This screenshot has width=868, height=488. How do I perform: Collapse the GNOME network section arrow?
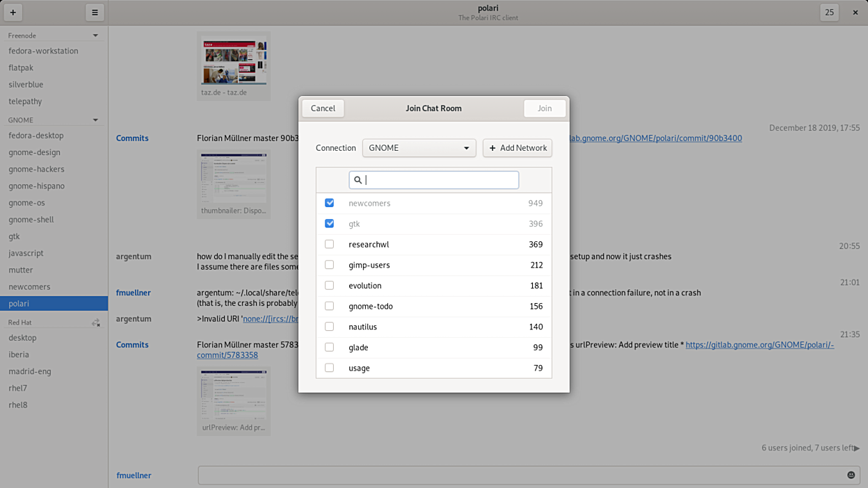95,120
